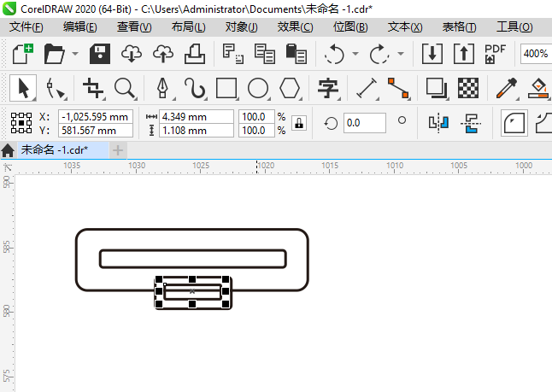Screen dimensions: 552x392
Task: Open the 文本(X) menu
Action: [x=405, y=27]
